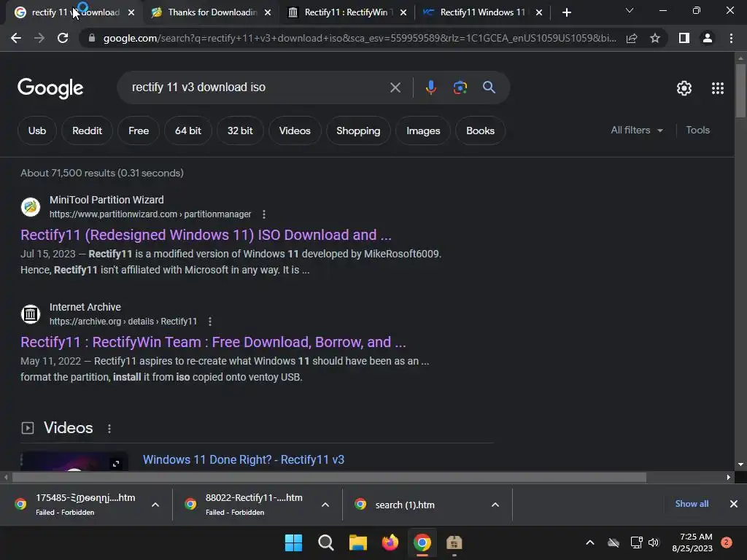The height and width of the screenshot is (560, 747).
Task: Show all downloads
Action: coord(692,504)
